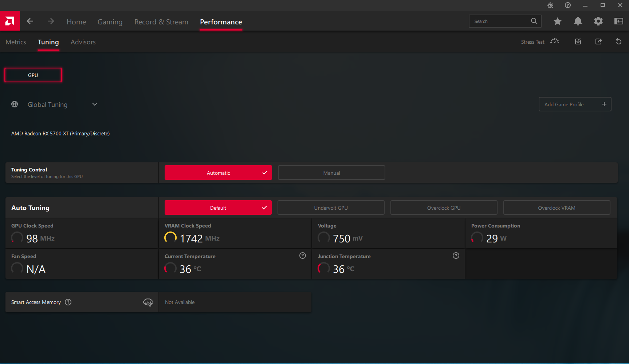
Task: Close the AMD Software window
Action: coord(620,5)
